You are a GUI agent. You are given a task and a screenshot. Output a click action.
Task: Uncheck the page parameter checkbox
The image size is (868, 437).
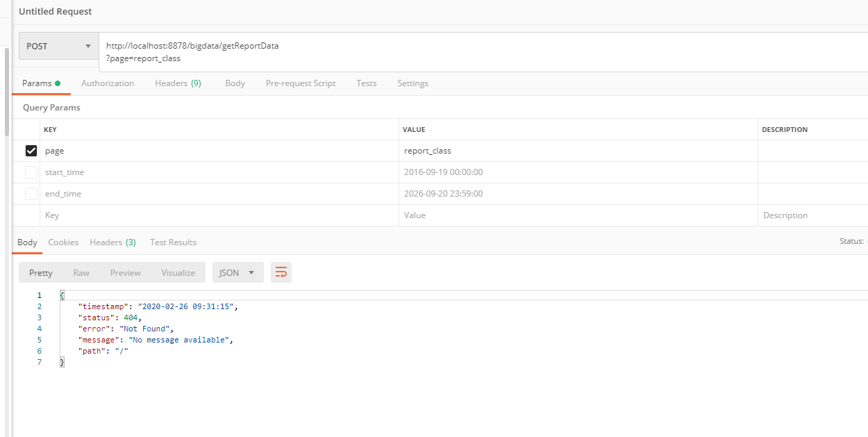[x=31, y=151]
